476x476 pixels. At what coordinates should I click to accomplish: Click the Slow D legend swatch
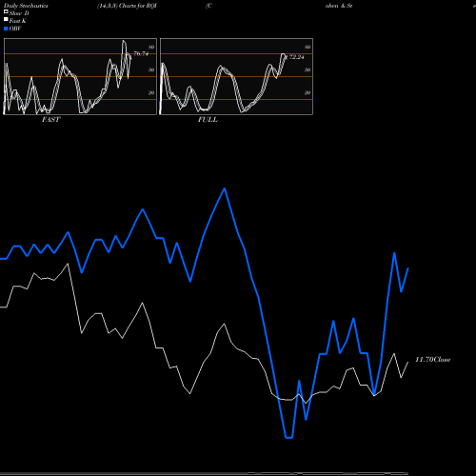6,11
